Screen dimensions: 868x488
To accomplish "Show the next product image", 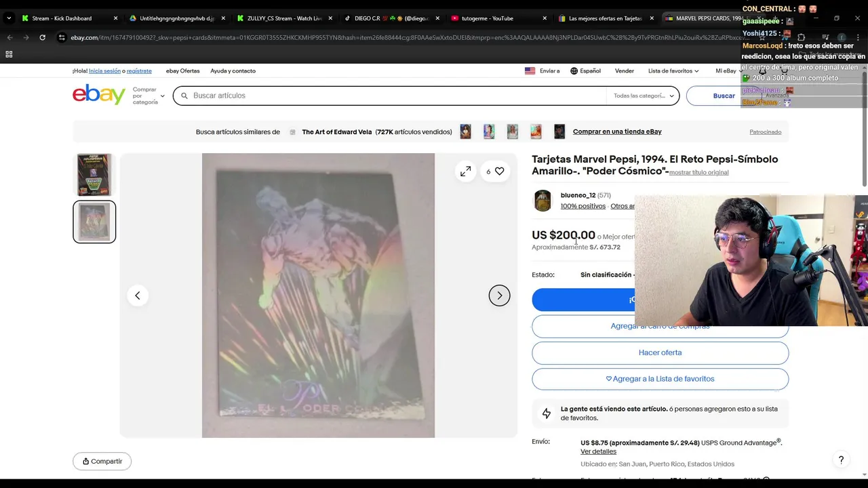I will pos(499,296).
